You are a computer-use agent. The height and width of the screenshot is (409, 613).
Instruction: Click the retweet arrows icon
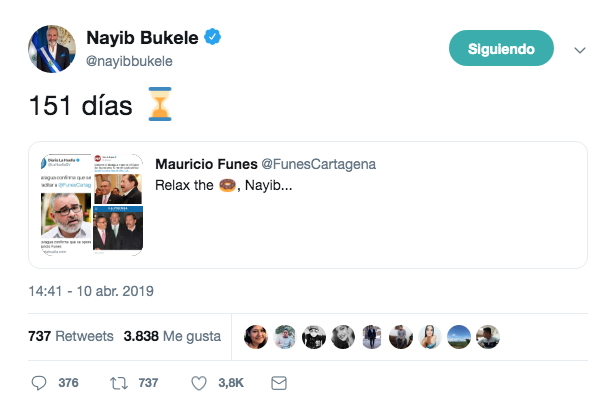(x=118, y=383)
